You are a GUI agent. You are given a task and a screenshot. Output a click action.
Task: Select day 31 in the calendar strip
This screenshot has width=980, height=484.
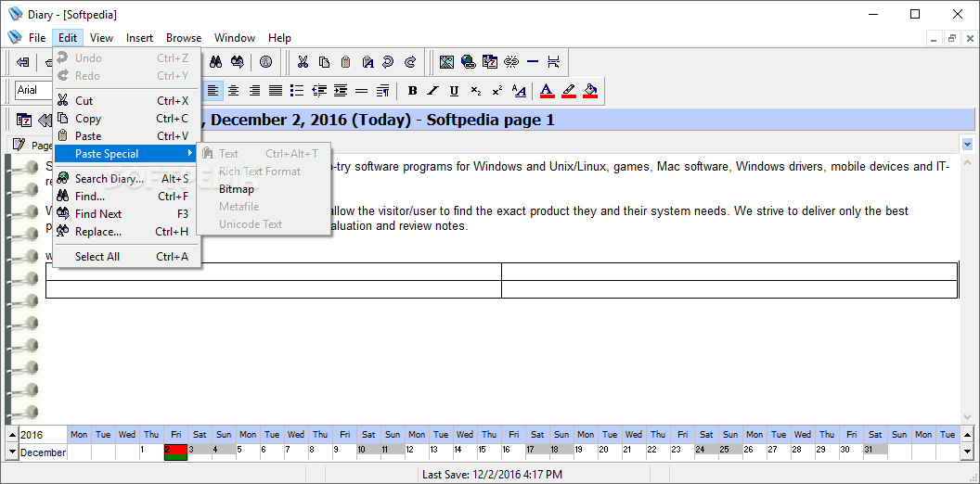pyautogui.click(x=876, y=452)
